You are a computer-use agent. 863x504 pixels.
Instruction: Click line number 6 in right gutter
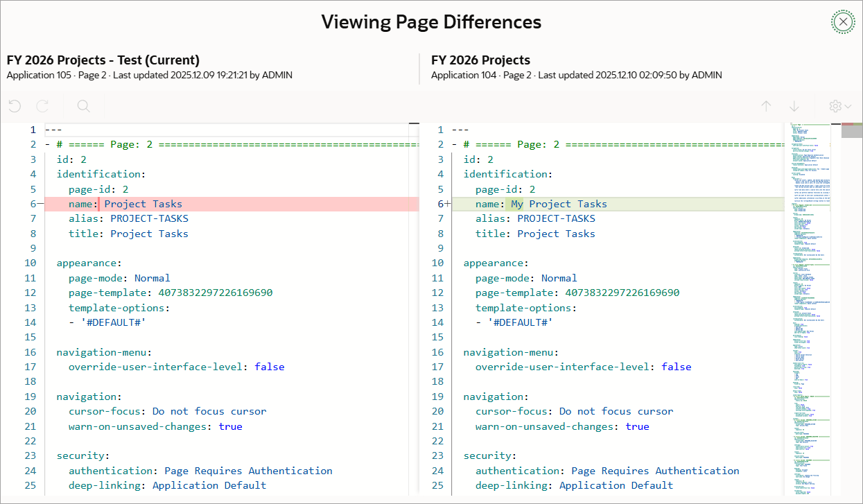439,204
